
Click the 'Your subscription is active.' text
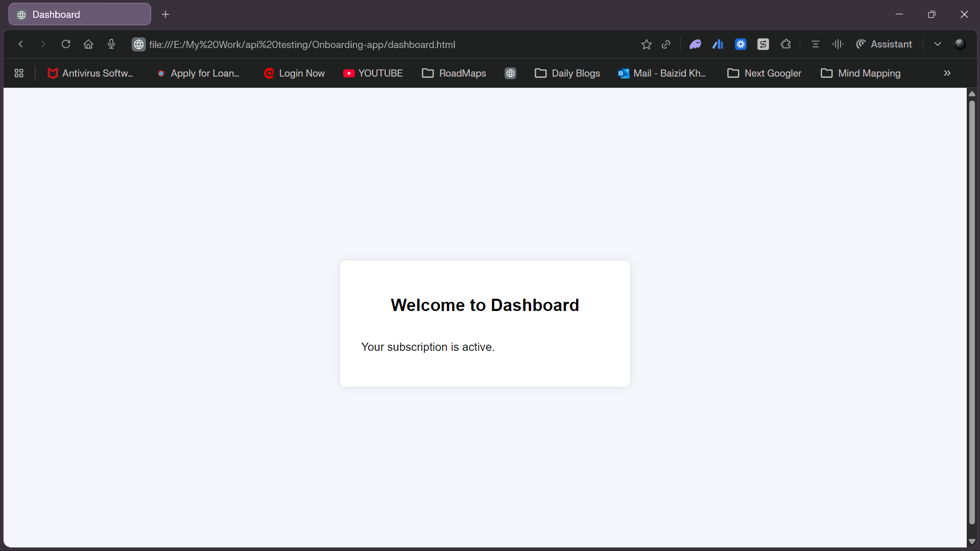pyautogui.click(x=427, y=347)
